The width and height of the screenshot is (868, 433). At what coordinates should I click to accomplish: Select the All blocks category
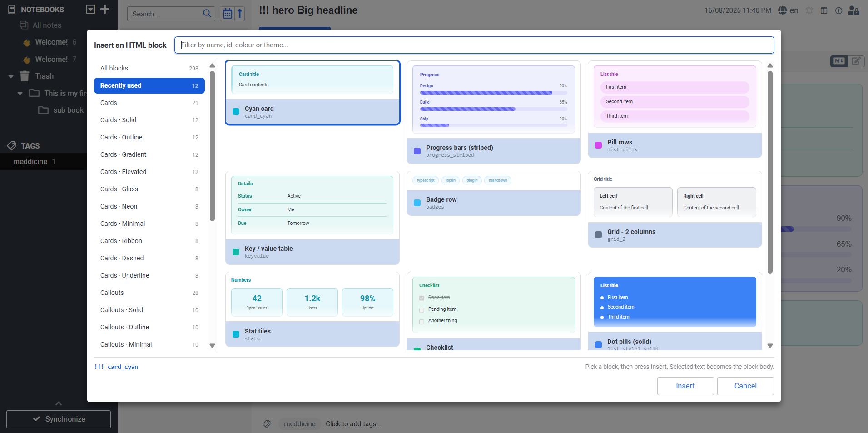tap(149, 68)
